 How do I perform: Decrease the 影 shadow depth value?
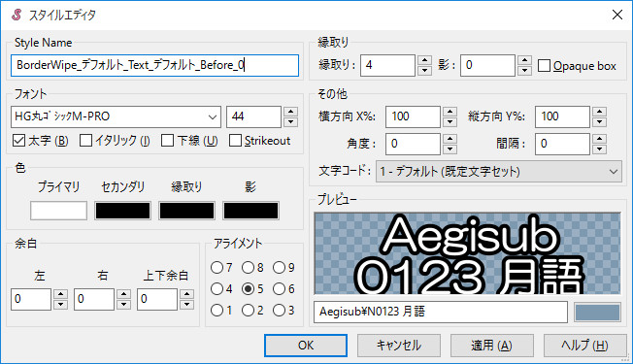click(524, 71)
